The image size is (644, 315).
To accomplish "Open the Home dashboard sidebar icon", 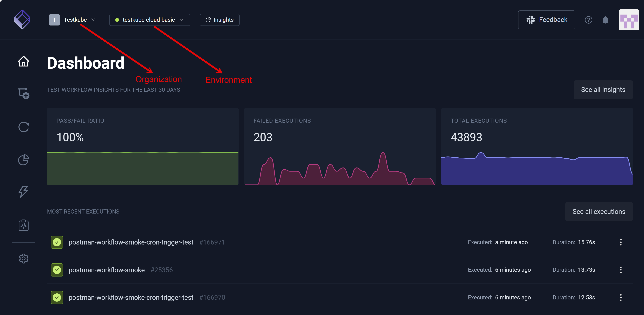I will click(x=23, y=61).
